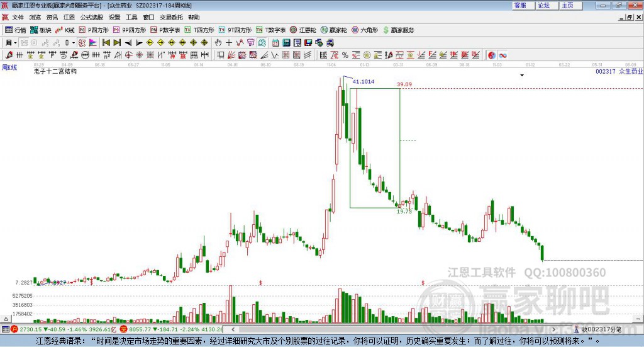Open the 文件 menu
This screenshot has height=347, width=644.
18,17
